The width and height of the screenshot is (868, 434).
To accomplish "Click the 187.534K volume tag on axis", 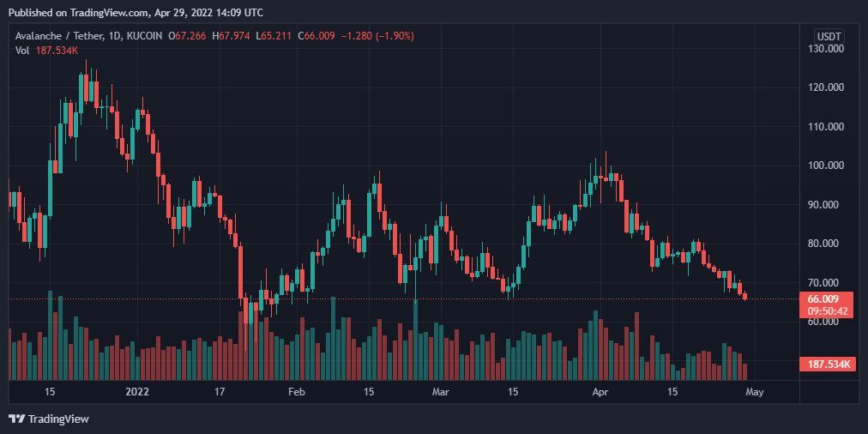I will pyautogui.click(x=828, y=365).
